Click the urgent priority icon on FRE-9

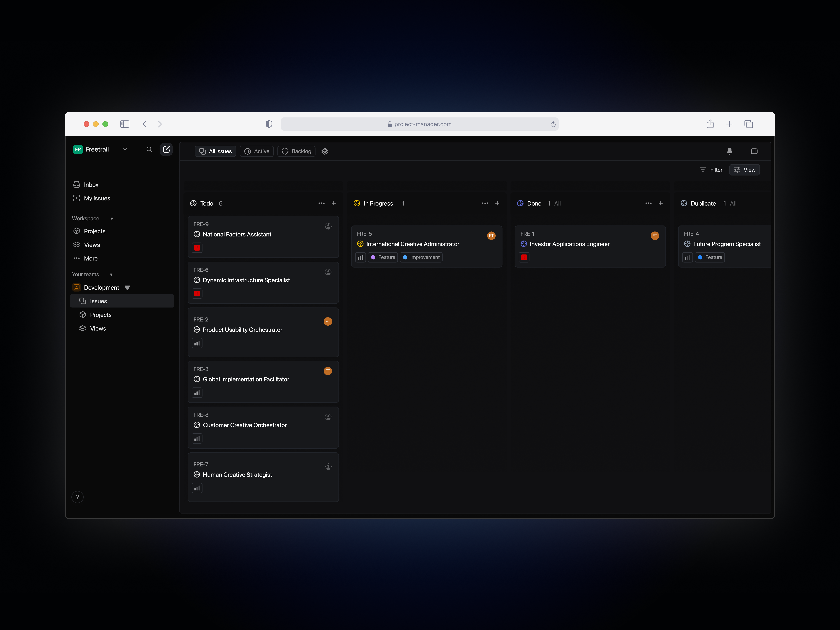click(197, 248)
